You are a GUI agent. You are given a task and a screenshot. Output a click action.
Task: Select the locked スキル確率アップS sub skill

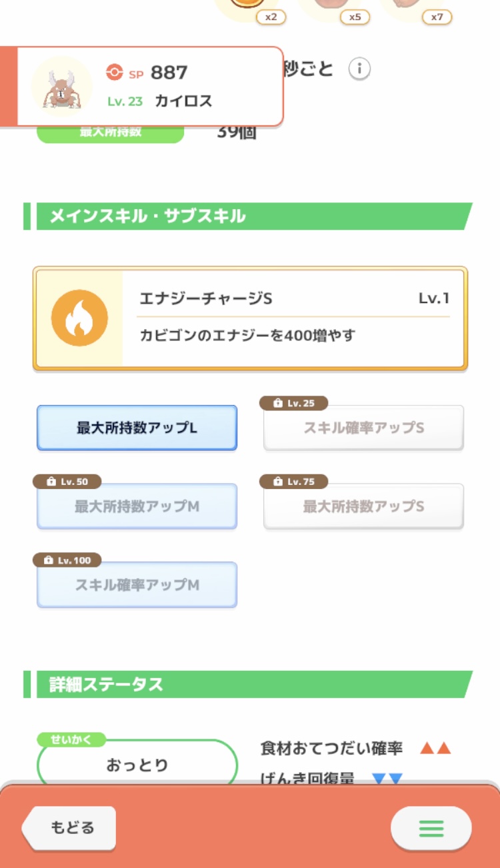click(363, 428)
